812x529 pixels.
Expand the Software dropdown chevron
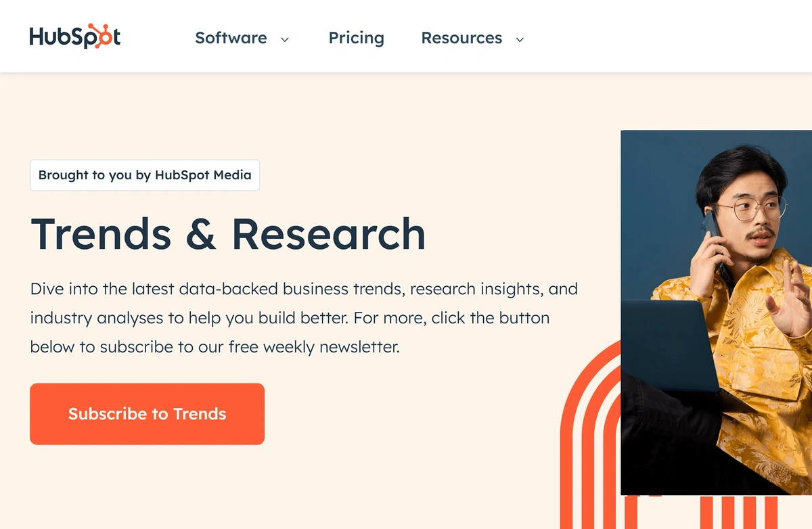pos(285,39)
